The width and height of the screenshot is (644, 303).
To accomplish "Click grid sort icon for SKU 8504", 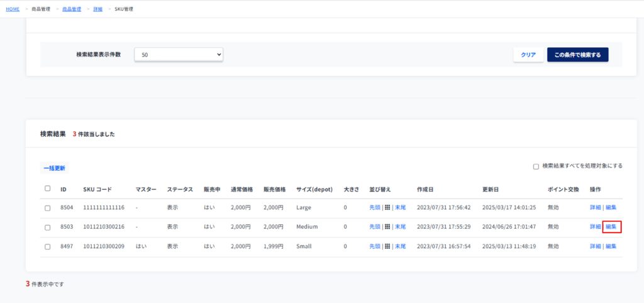I will click(x=388, y=207).
